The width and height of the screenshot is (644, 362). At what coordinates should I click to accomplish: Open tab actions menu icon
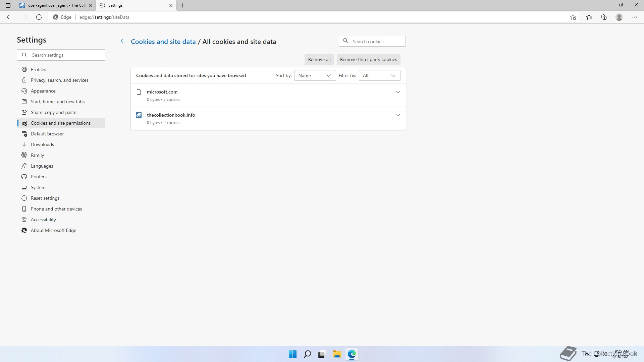[x=8, y=5]
